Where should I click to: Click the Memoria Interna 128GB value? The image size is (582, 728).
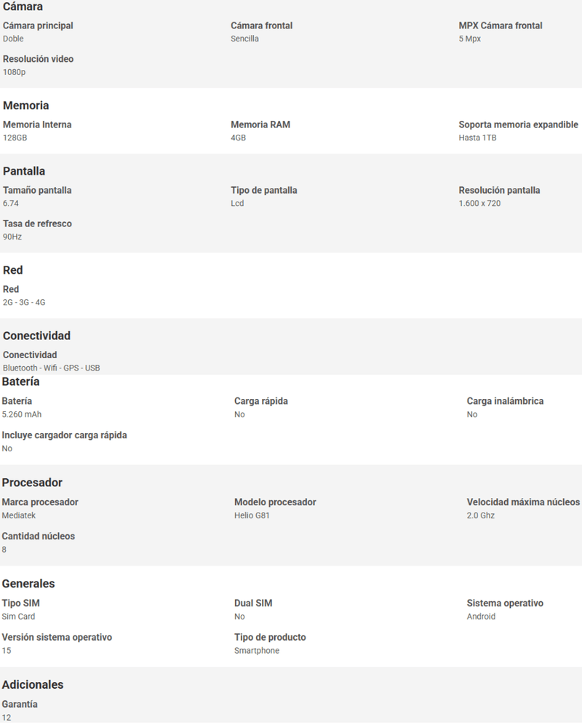pyautogui.click(x=15, y=138)
